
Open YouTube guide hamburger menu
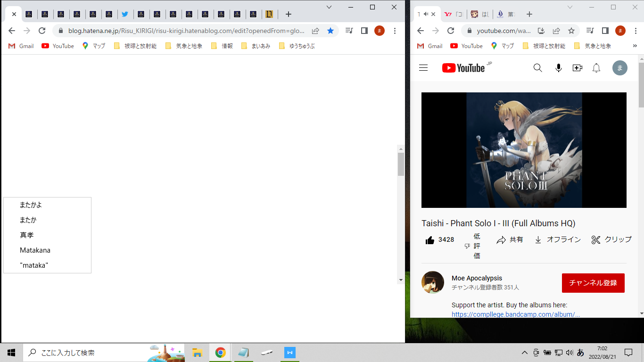423,68
